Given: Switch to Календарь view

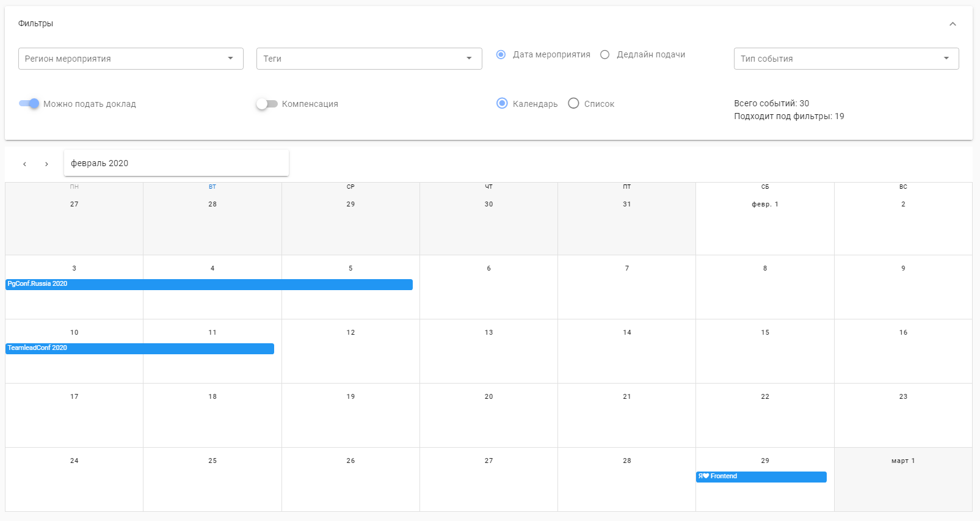Looking at the screenshot, I should (502, 103).
